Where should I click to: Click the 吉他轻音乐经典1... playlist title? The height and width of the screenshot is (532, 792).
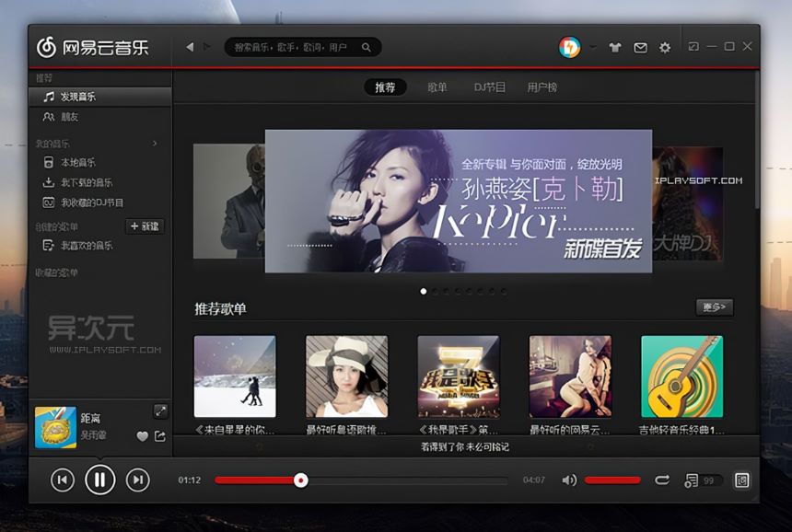coord(681,430)
